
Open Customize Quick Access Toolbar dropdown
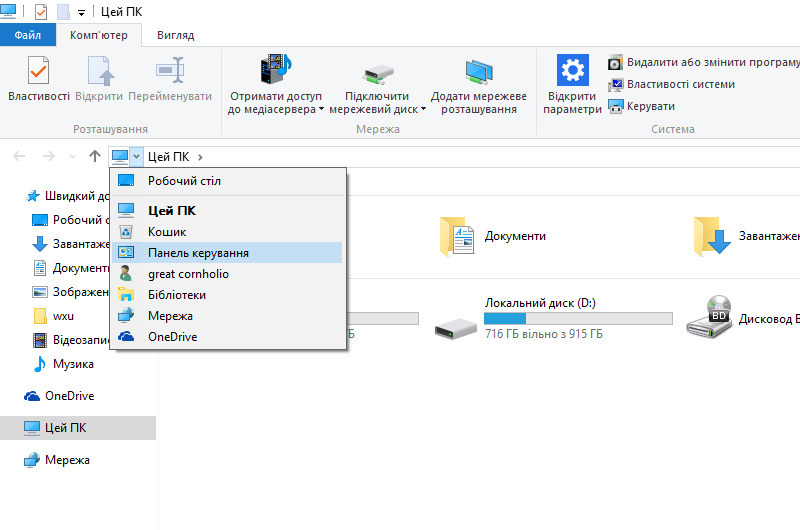[81, 13]
